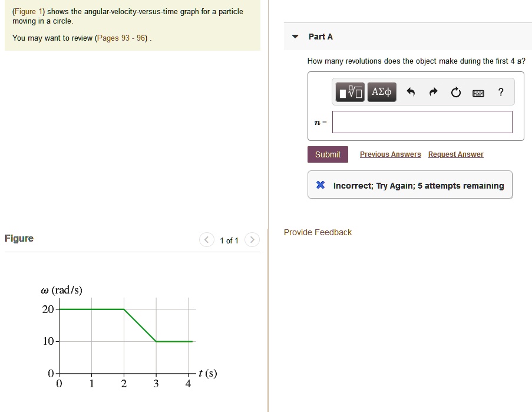The width and height of the screenshot is (532, 412).
Task: Redo the answer edit
Action: pyautogui.click(x=432, y=92)
